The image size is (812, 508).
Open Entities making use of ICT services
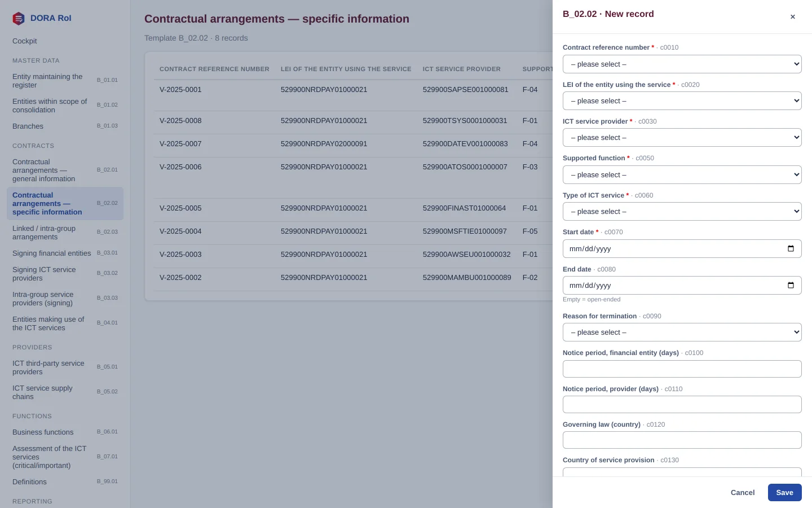[65, 323]
